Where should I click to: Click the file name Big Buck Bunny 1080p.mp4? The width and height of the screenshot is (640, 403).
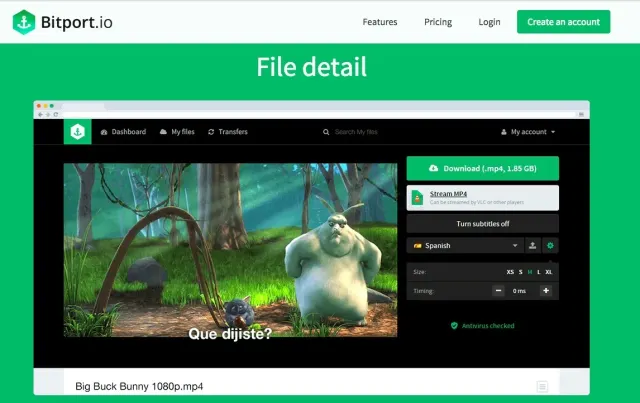point(139,386)
